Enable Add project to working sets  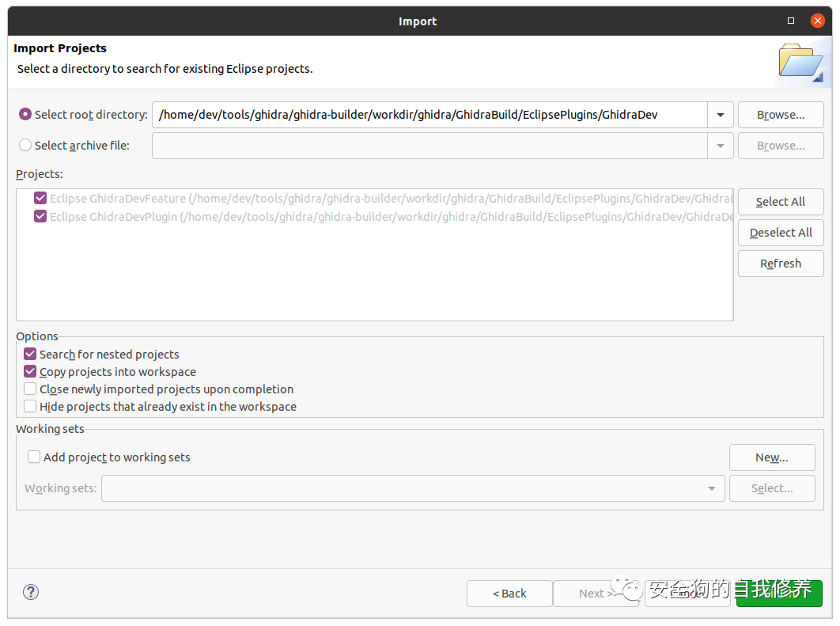click(x=34, y=457)
